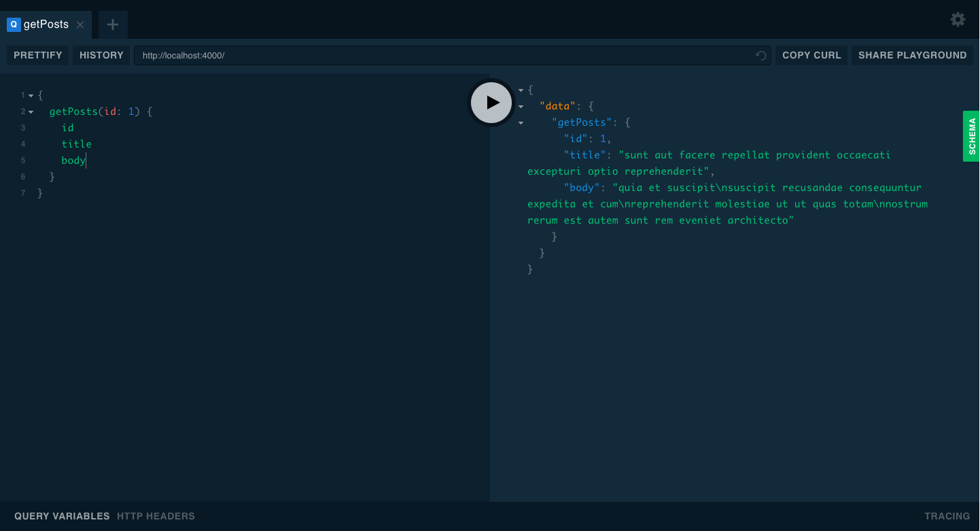This screenshot has width=980, height=531.
Task: Open the Query Variables panel
Action: coord(62,516)
